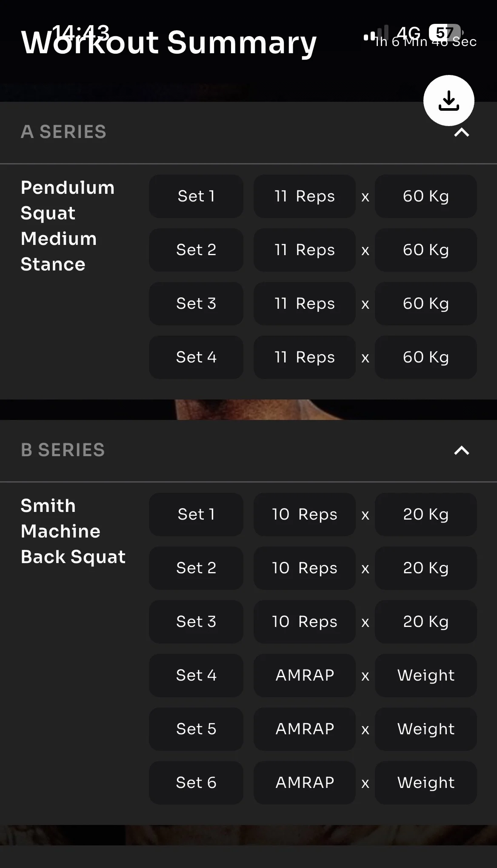
Task: Tap the battery indicator in status bar
Action: click(x=444, y=32)
